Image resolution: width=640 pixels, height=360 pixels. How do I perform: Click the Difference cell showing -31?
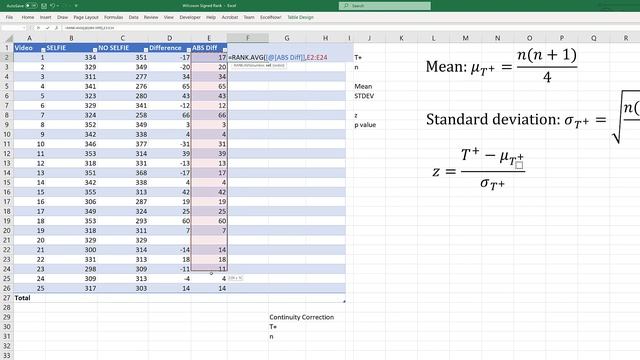(170, 144)
